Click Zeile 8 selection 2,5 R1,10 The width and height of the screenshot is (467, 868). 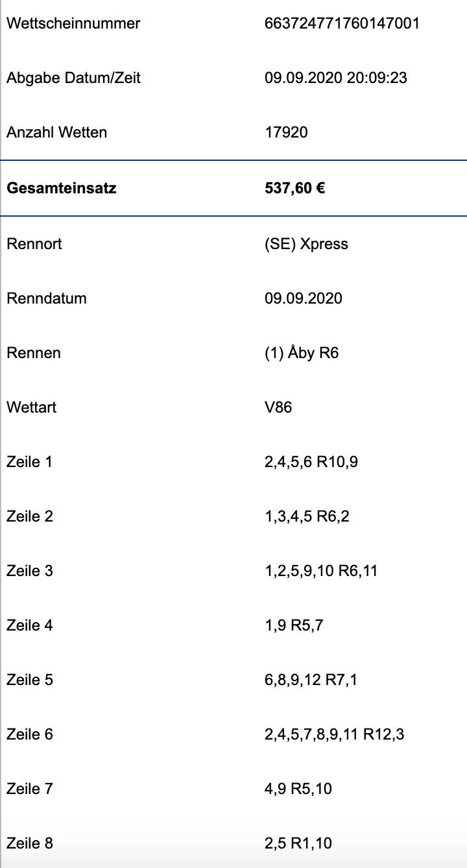(x=299, y=844)
